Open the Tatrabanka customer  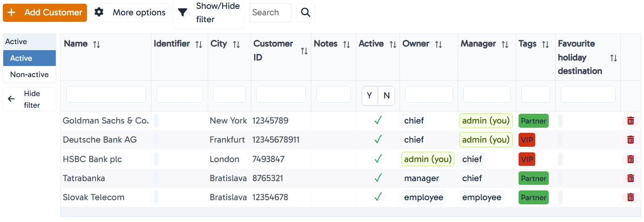click(84, 178)
